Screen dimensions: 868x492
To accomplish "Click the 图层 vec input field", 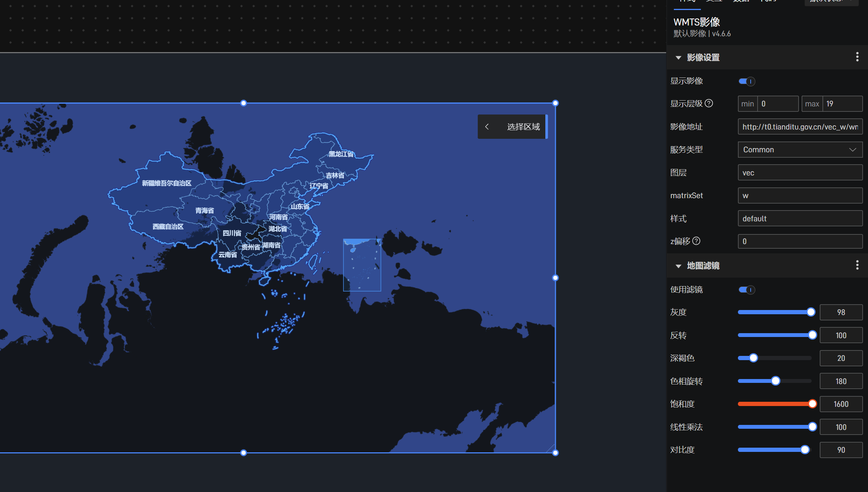I will [800, 173].
